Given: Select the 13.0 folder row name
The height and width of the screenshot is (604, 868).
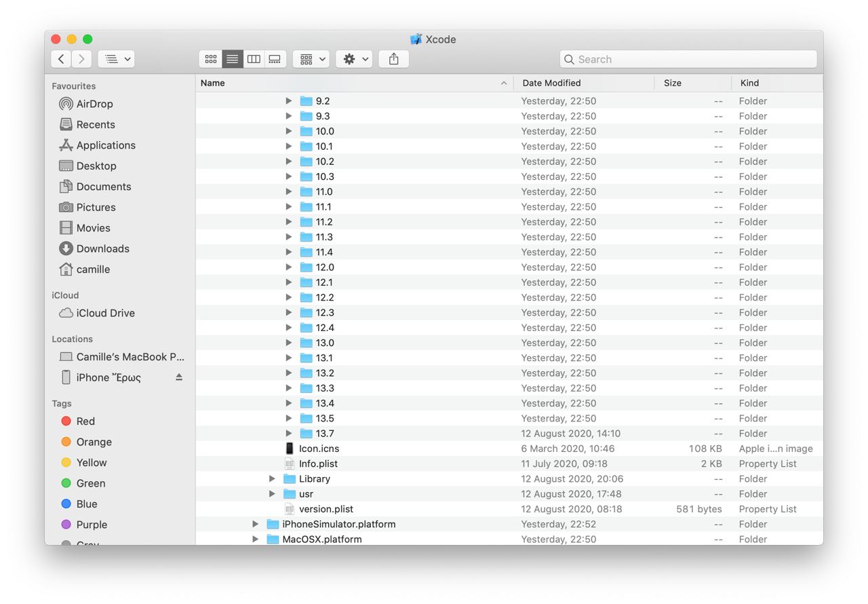Looking at the screenshot, I should coord(325,343).
